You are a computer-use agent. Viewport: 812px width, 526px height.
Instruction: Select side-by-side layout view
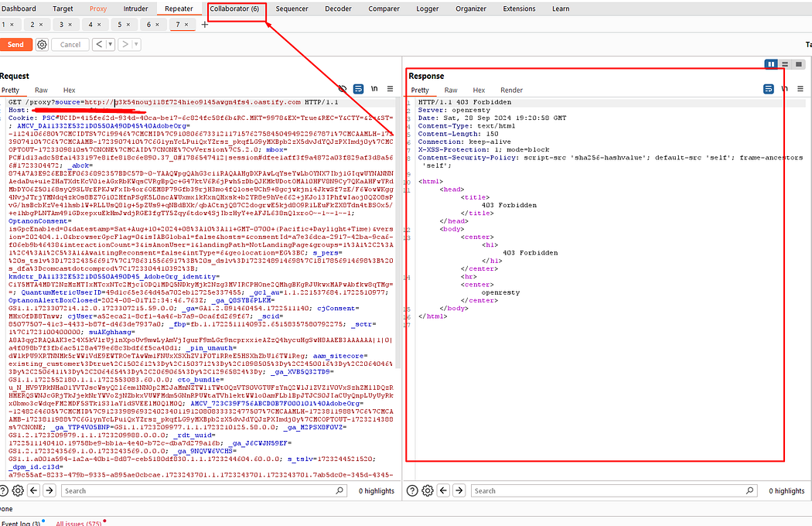point(771,64)
